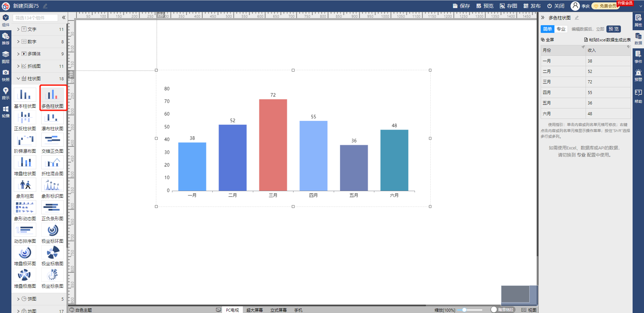Open the 组件 components sidebar panel
644x313 pixels.
pyautogui.click(x=6, y=20)
